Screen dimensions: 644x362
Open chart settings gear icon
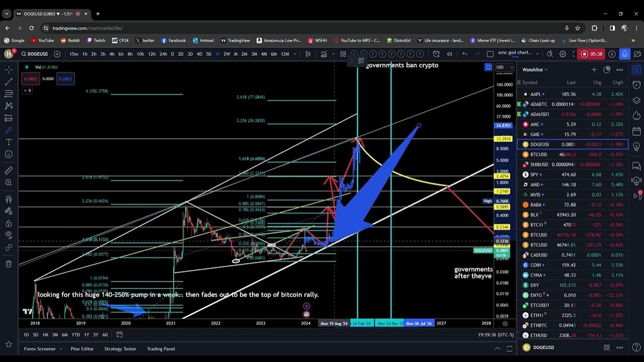(x=562, y=54)
